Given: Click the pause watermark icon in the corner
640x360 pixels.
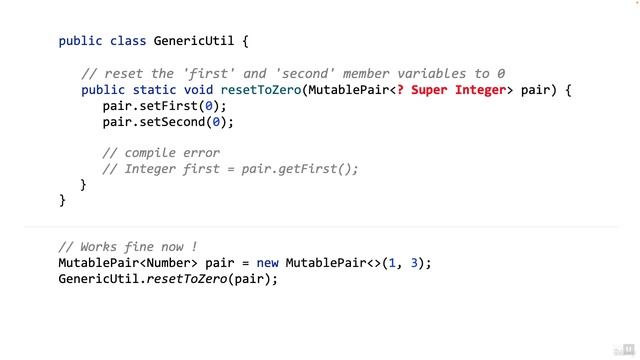Looking at the screenshot, I should (x=624, y=350).
